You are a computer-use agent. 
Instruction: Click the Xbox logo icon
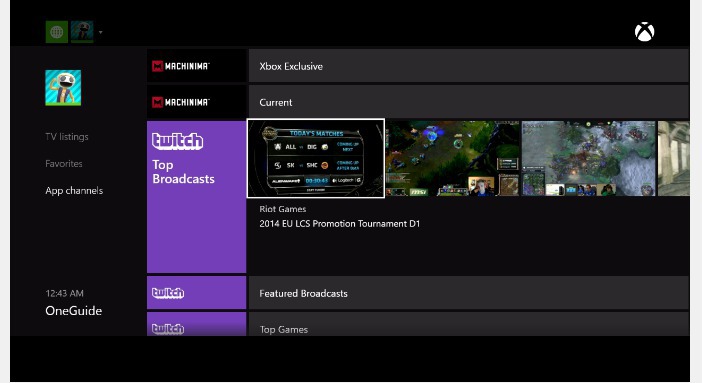coord(644,32)
